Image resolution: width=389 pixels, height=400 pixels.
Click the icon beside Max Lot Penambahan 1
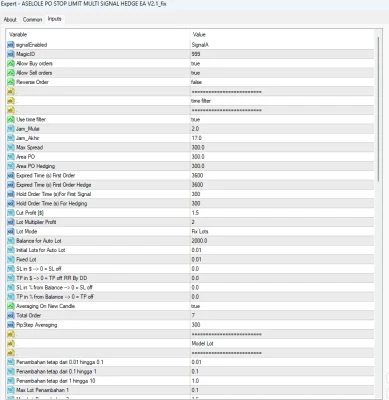tap(11, 390)
